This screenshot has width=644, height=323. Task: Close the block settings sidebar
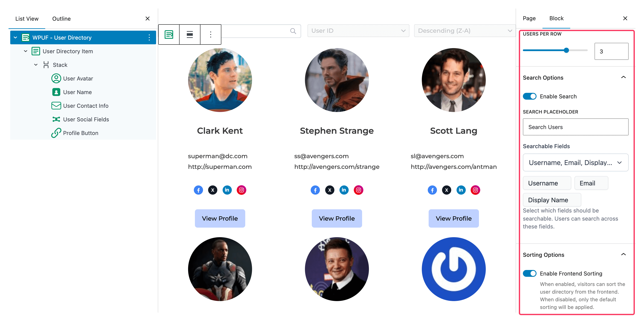tap(625, 18)
